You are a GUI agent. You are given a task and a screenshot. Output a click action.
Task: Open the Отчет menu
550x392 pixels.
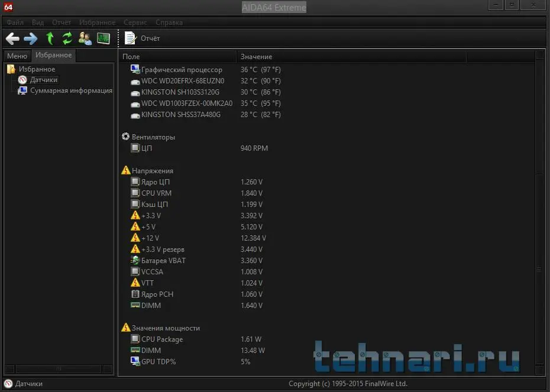(x=62, y=22)
